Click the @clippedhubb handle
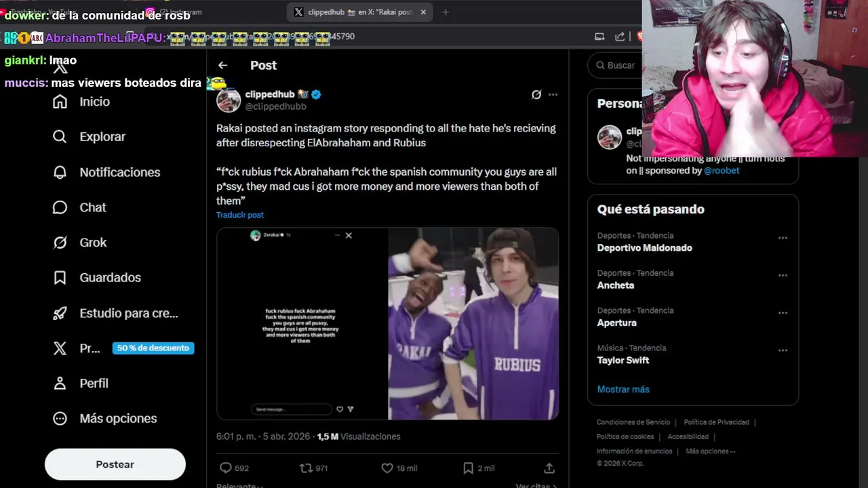868x488 pixels. coord(275,106)
